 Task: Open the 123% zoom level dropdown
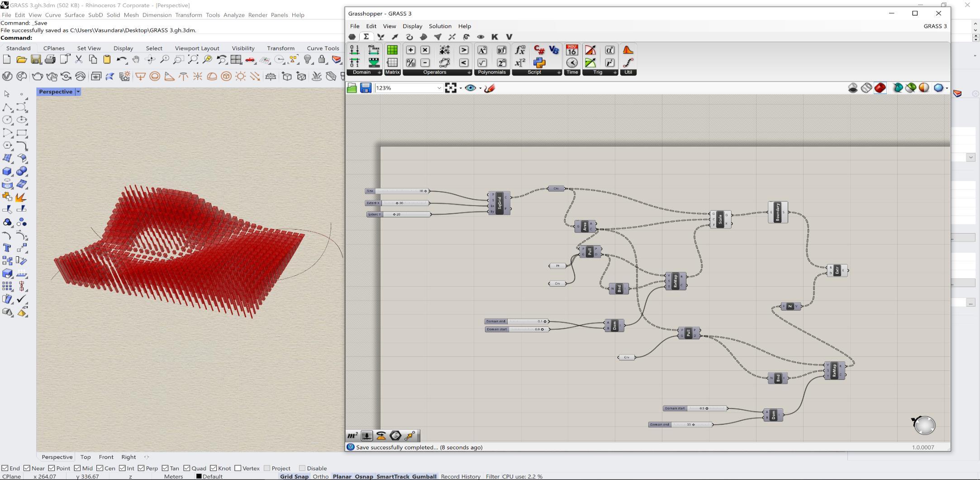(x=439, y=88)
